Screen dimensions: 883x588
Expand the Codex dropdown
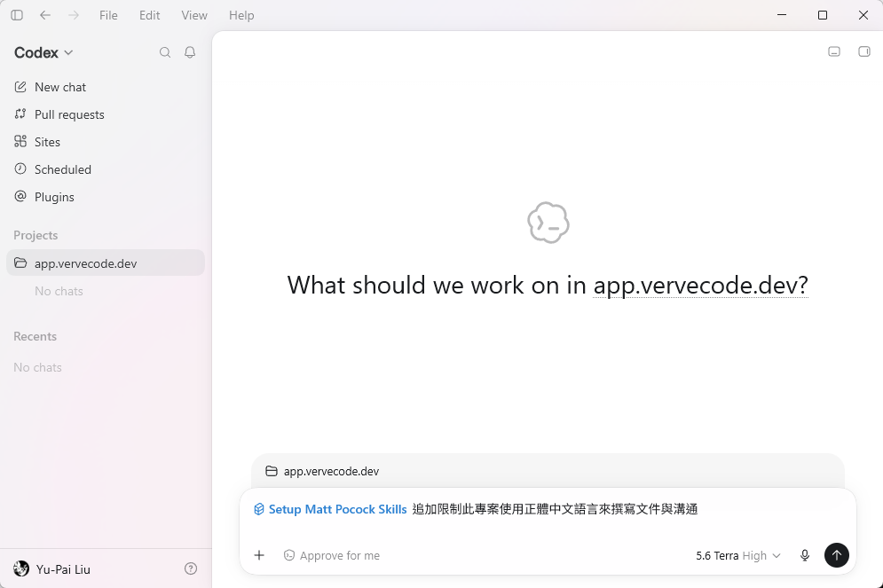coord(43,52)
